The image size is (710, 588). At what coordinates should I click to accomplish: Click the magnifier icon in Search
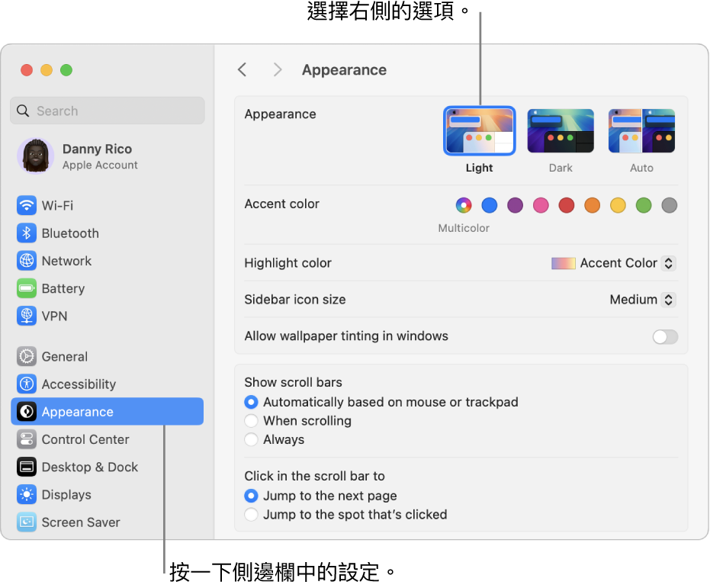tap(23, 111)
